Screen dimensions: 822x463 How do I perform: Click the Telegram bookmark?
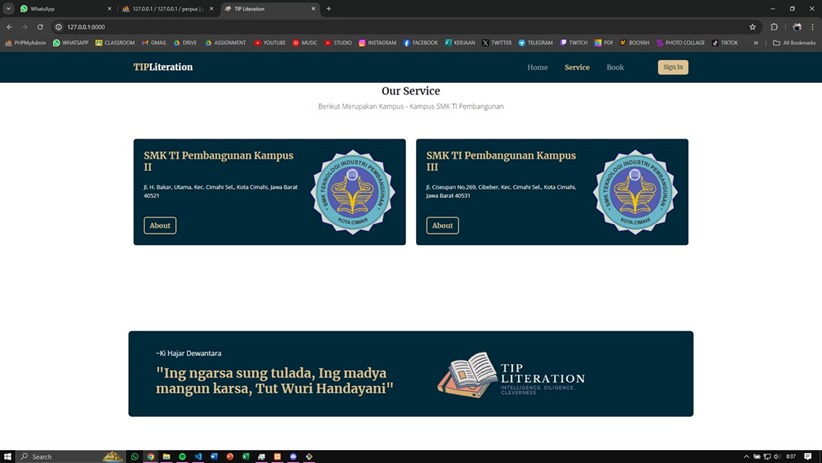pos(535,43)
